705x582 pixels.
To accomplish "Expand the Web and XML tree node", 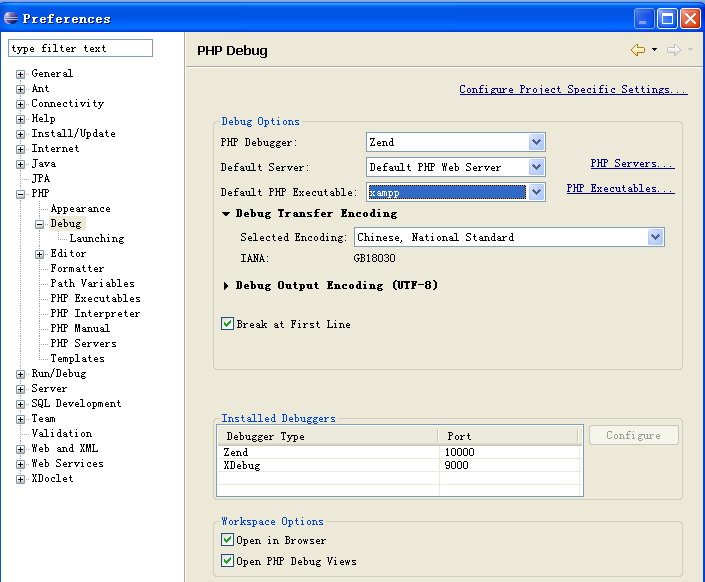I will tap(20, 449).
